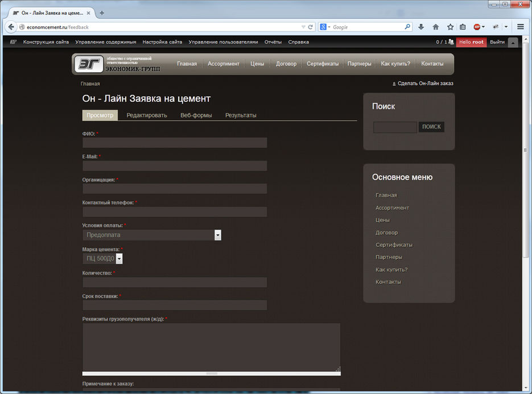The width and height of the screenshot is (532, 394).
Task: Open Как купить? in top navigation
Action: point(395,64)
